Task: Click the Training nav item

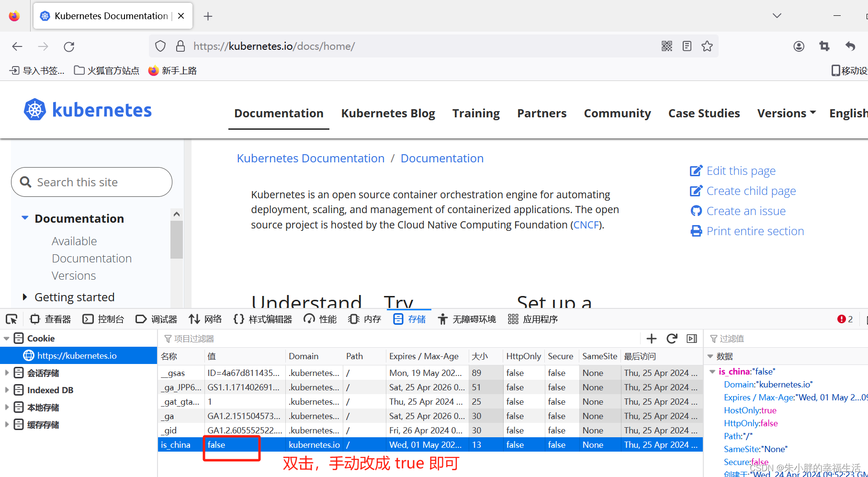Action: 476,114
